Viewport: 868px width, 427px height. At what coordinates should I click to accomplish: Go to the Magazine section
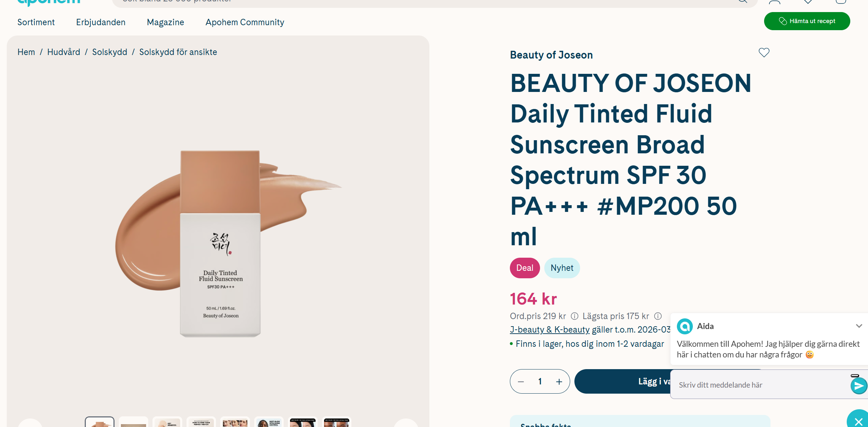(166, 22)
